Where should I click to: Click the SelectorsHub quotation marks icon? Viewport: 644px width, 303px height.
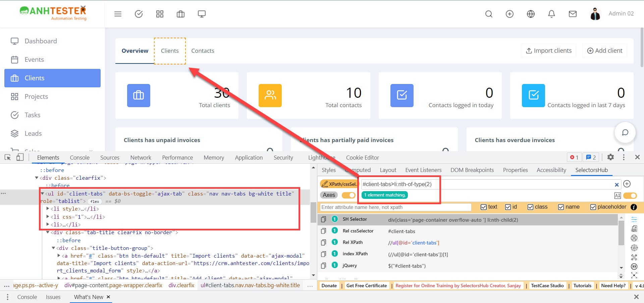click(x=634, y=266)
